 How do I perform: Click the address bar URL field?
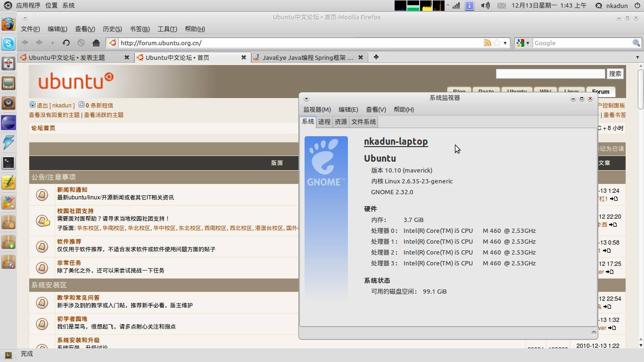point(301,43)
